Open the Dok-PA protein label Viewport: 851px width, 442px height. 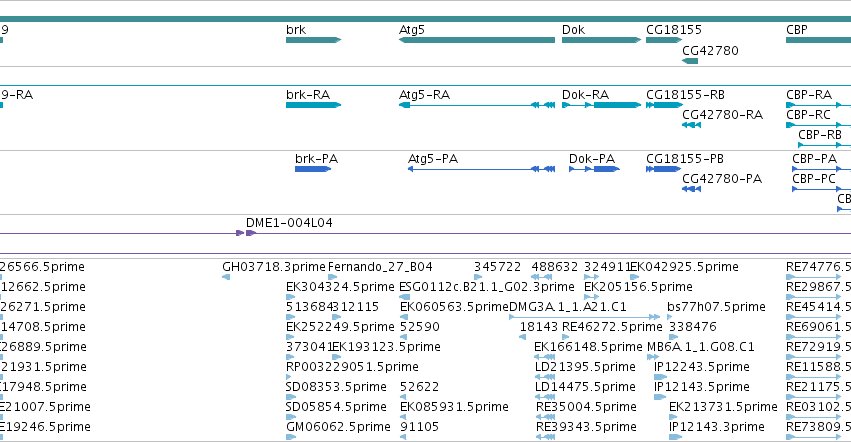point(592,159)
